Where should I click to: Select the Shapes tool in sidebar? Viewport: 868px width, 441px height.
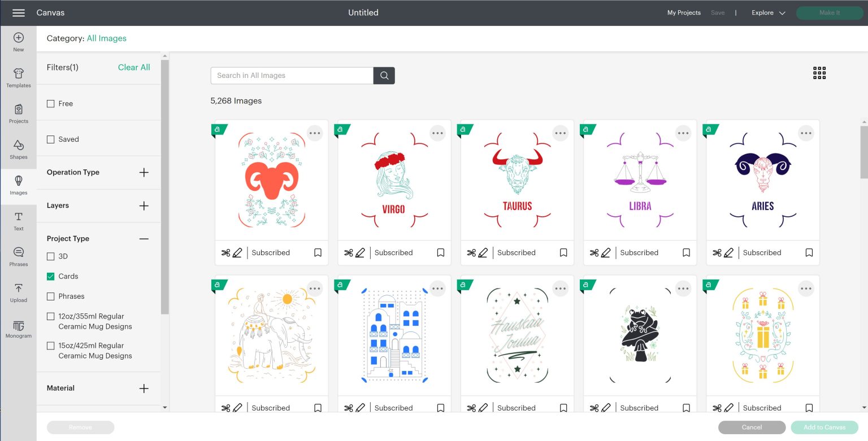coord(18,150)
